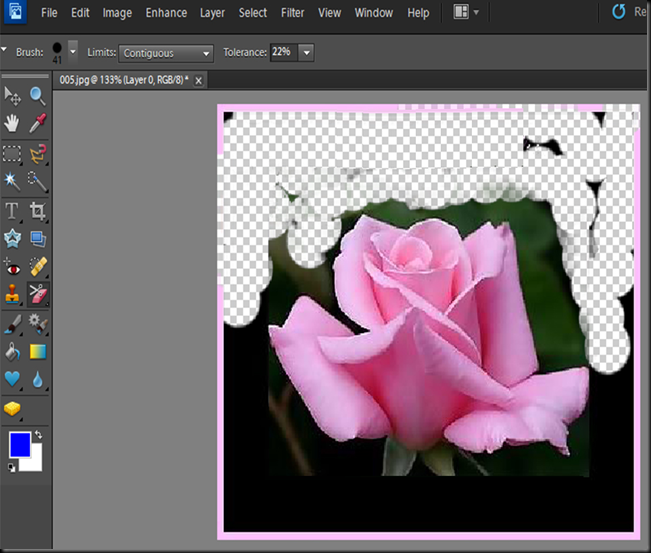Open the Edit menu
651x553 pixels.
click(x=80, y=13)
